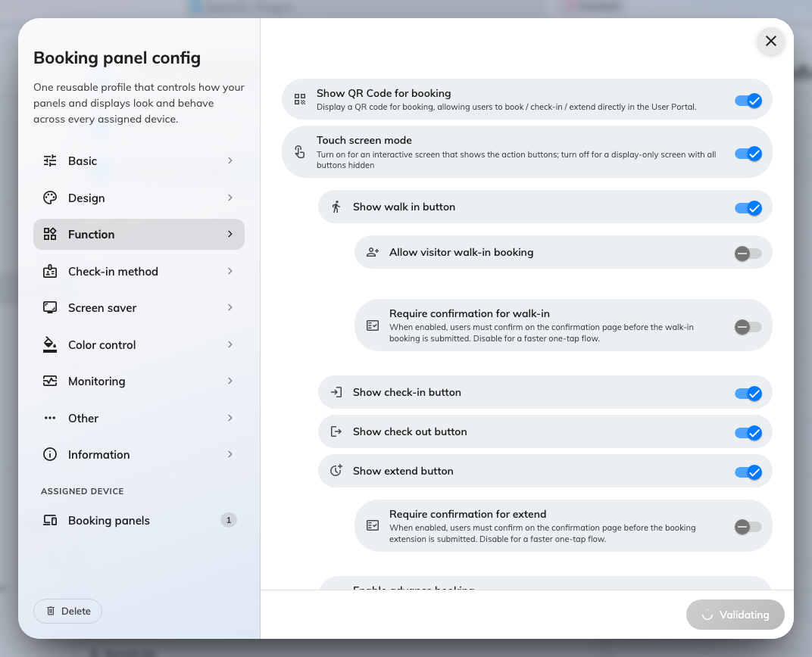Open the Monitoring section
Viewport: 812px width, 657px height.
[139, 381]
